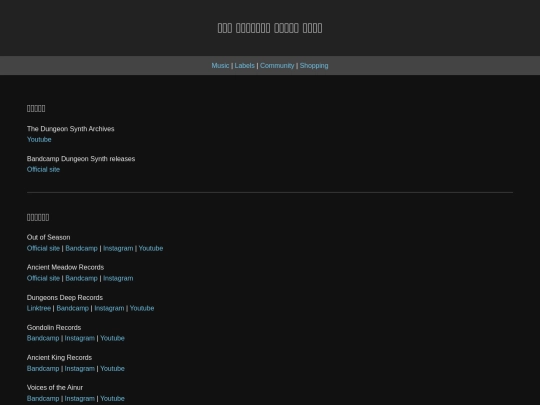Screen dimensions: 540x405
Task: Open Ancient Meadow Records Official site
Action: 43,278
